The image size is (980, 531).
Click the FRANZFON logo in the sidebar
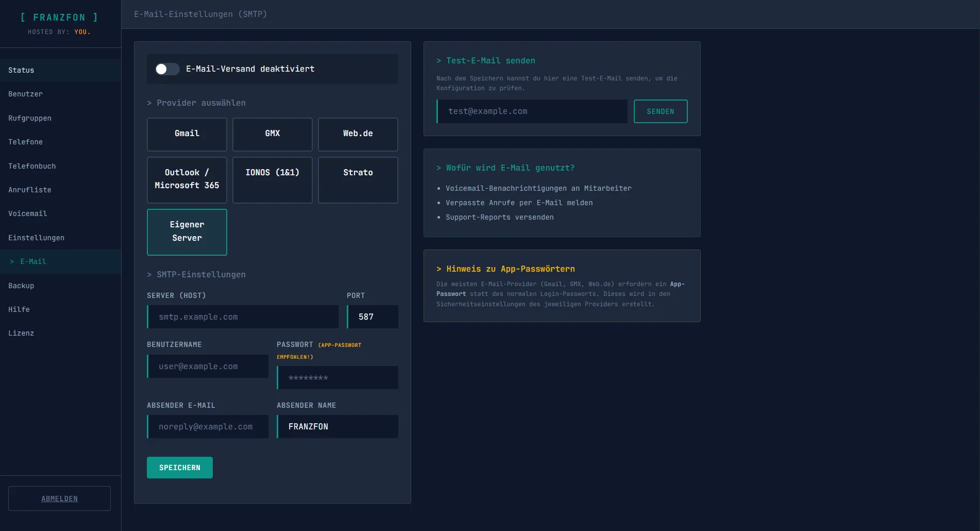(x=59, y=18)
